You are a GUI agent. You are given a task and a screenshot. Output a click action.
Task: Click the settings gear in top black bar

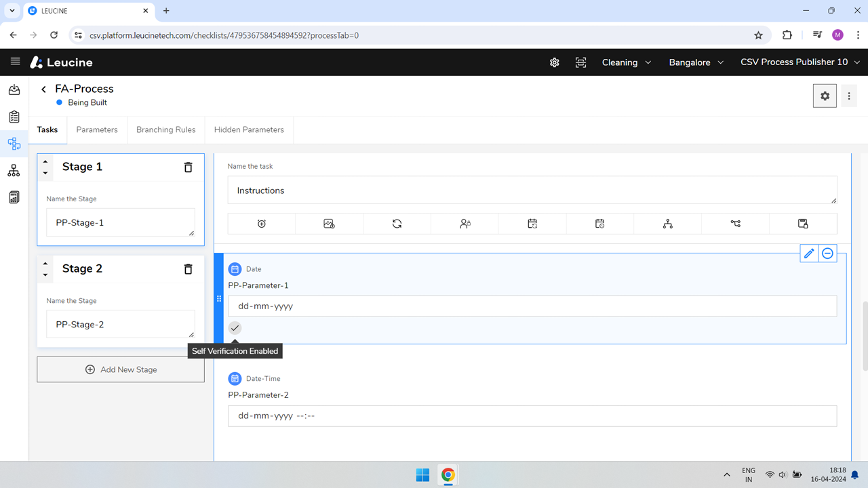(x=555, y=62)
